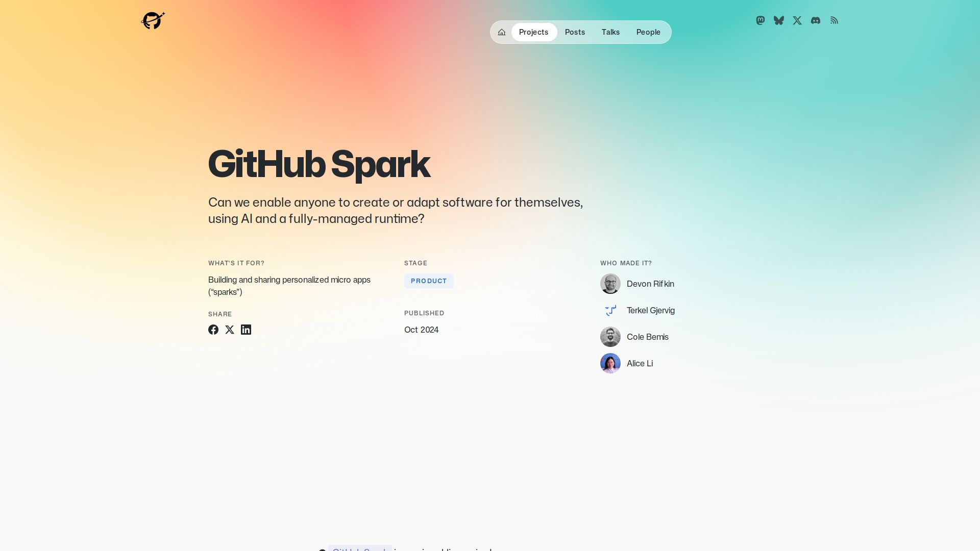Click the 'Can we enable anyone' subtitle

pos(396,210)
